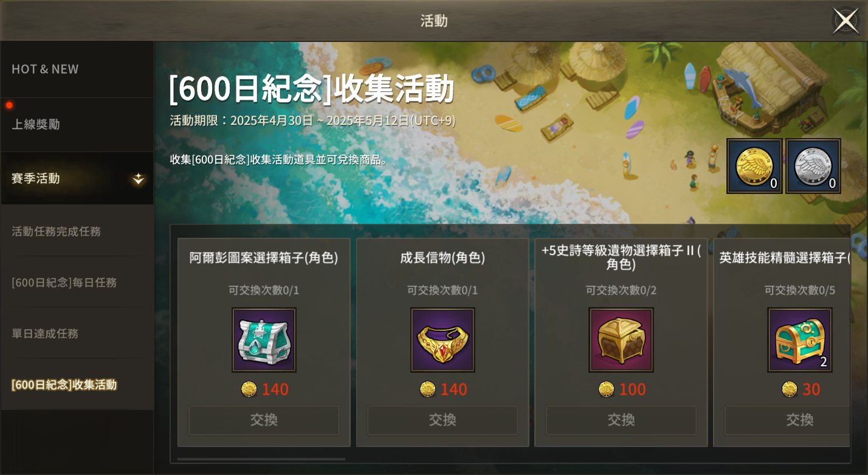This screenshot has height=475, width=868.
Task: Exchange the 阿爾彭圖案選擇箱子 item
Action: pyautogui.click(x=264, y=420)
